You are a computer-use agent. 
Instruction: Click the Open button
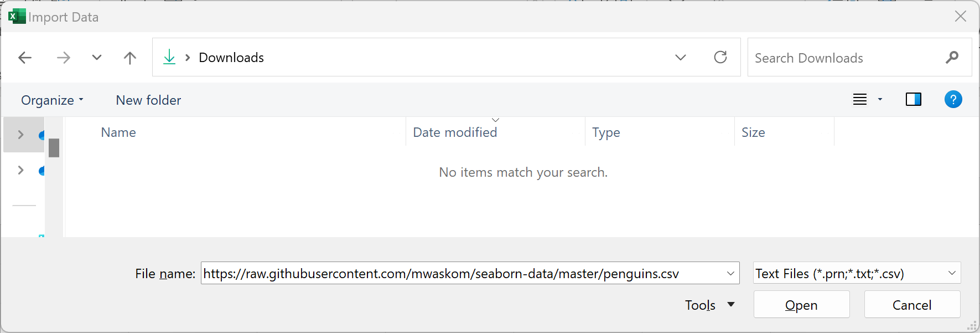tap(801, 305)
